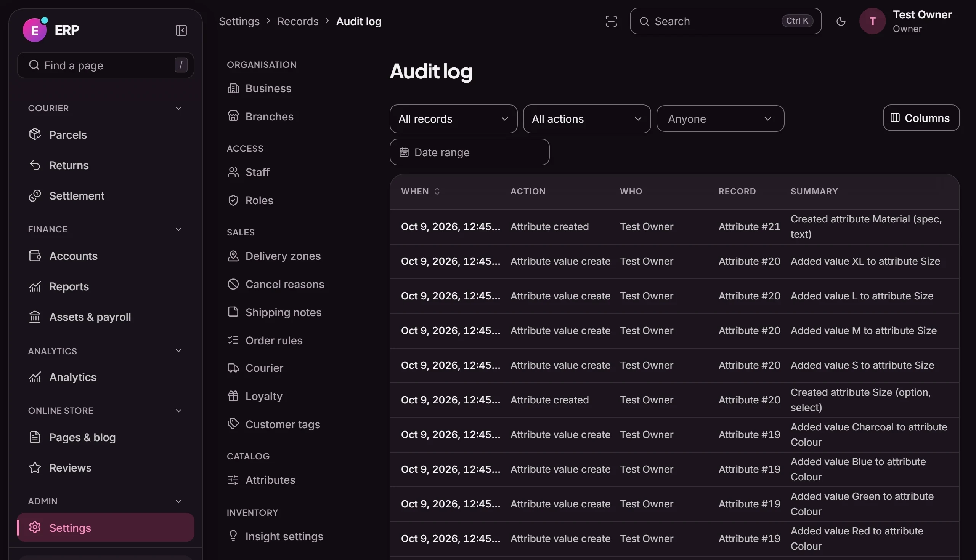Viewport: 976px width, 560px height.
Task: Collapse the Finance sidebar section
Action: pyautogui.click(x=178, y=229)
